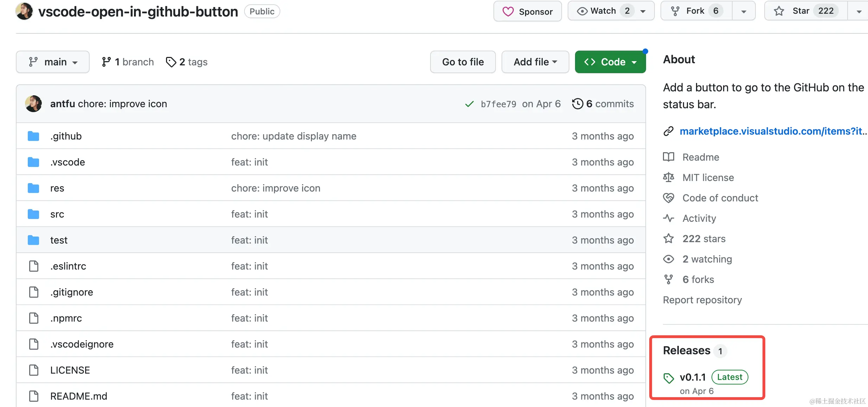
Task: Open the MIT license link
Action: 708,177
